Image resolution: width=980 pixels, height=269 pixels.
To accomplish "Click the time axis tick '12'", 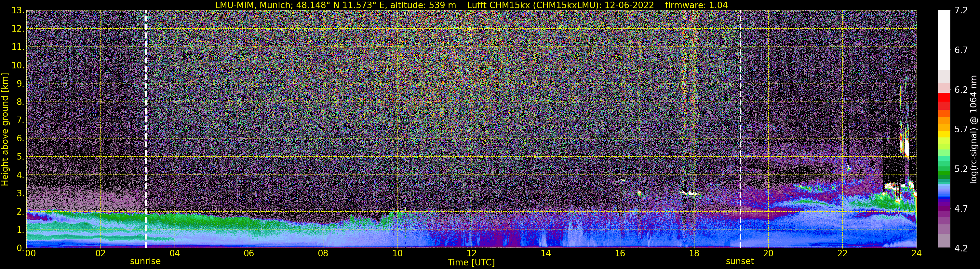I will point(471,253).
